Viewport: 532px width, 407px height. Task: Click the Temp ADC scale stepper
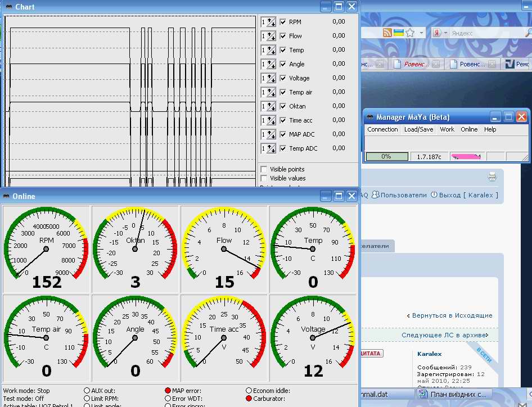[x=268, y=148]
